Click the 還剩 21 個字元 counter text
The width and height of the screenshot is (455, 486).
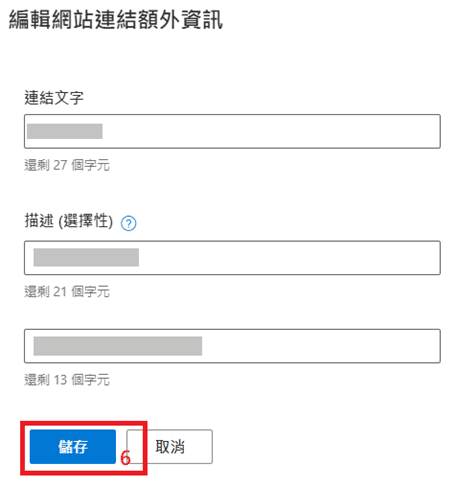click(x=67, y=292)
